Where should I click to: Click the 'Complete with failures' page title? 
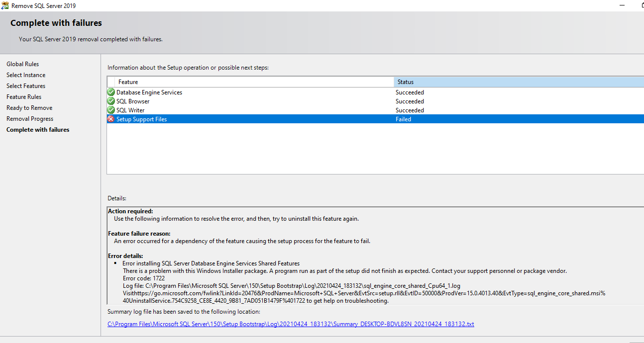(56, 23)
